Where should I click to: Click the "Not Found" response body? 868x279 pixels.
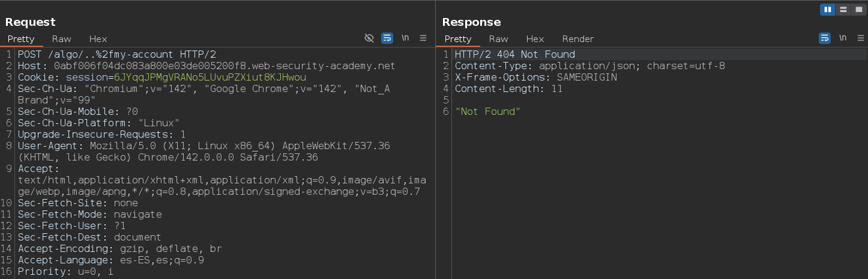point(487,112)
